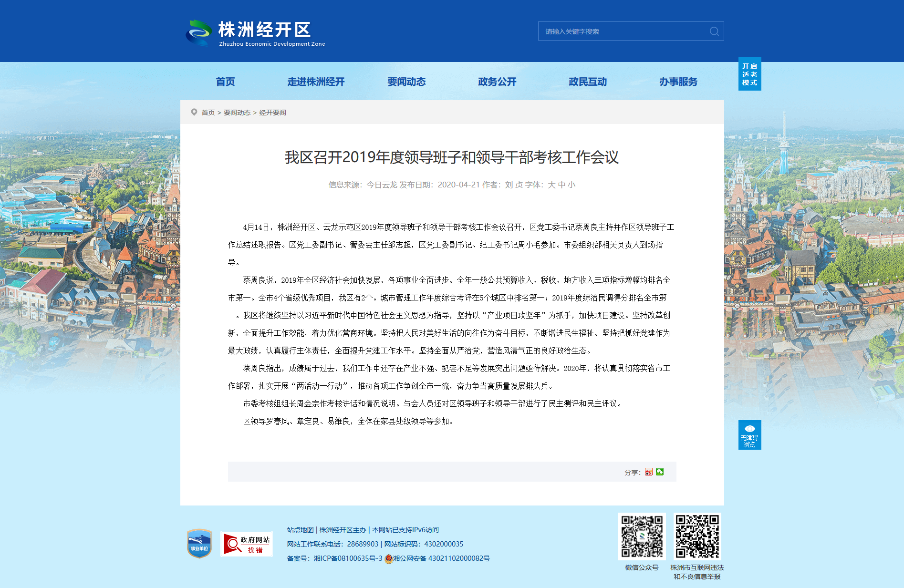Image resolution: width=904 pixels, height=588 pixels.
Task: Open the 政务公开 navigation menu
Action: (x=497, y=82)
